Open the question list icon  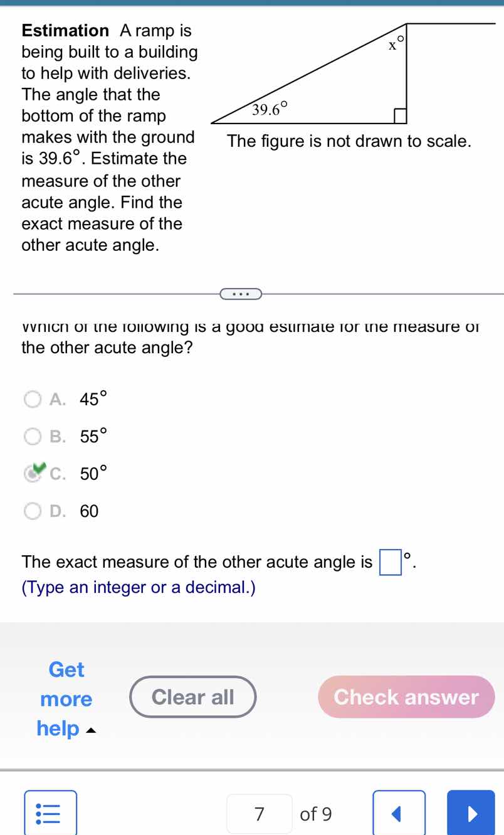point(51,814)
